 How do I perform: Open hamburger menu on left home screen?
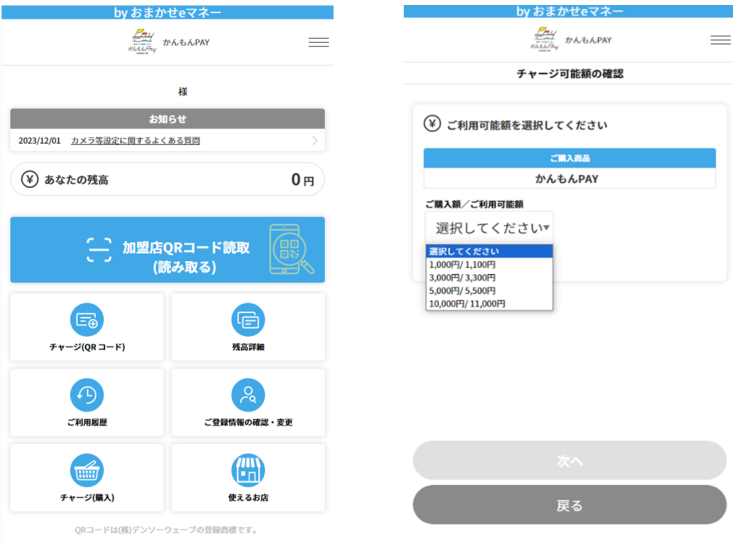(x=318, y=43)
